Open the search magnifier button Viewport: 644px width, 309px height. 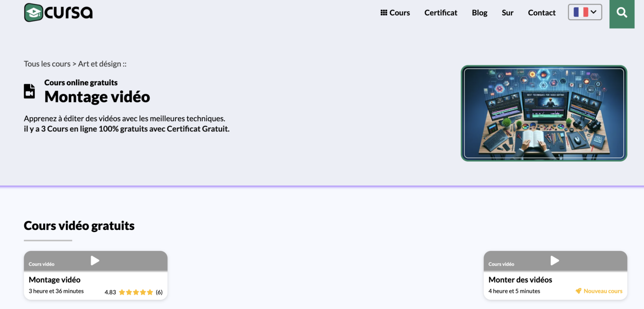click(622, 13)
